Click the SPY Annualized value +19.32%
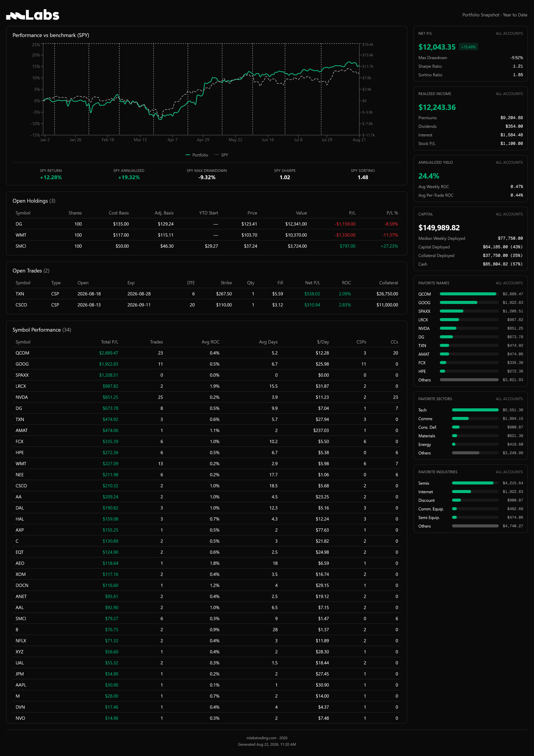 (x=129, y=177)
